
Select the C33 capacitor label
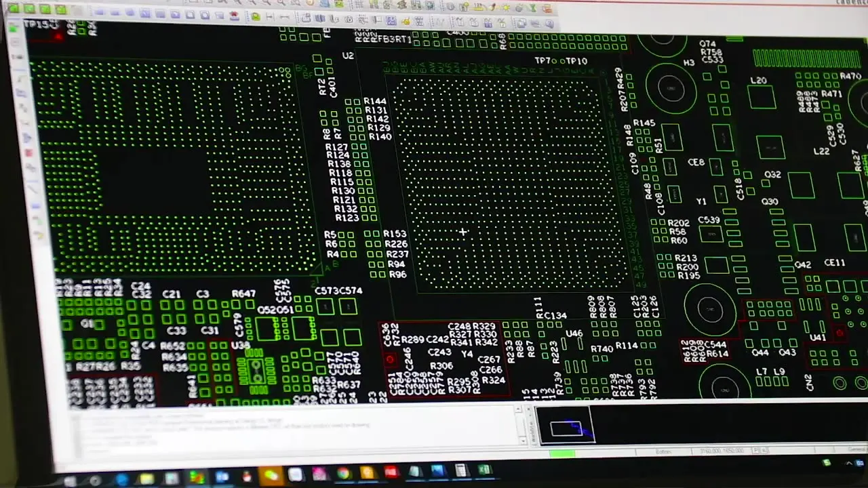click(176, 331)
